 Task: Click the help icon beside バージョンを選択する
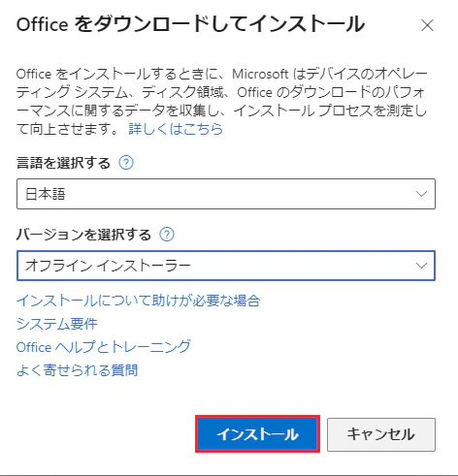pos(167,235)
